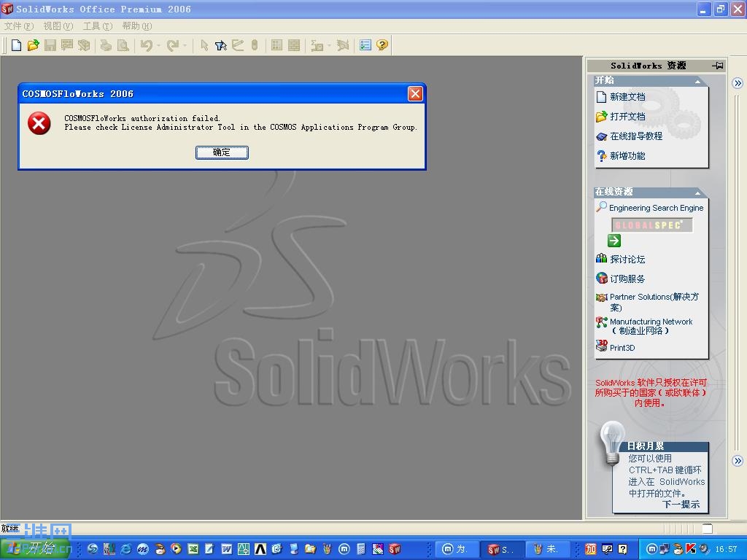
Task: Choose the Select arrow cursor tool
Action: click(204, 45)
